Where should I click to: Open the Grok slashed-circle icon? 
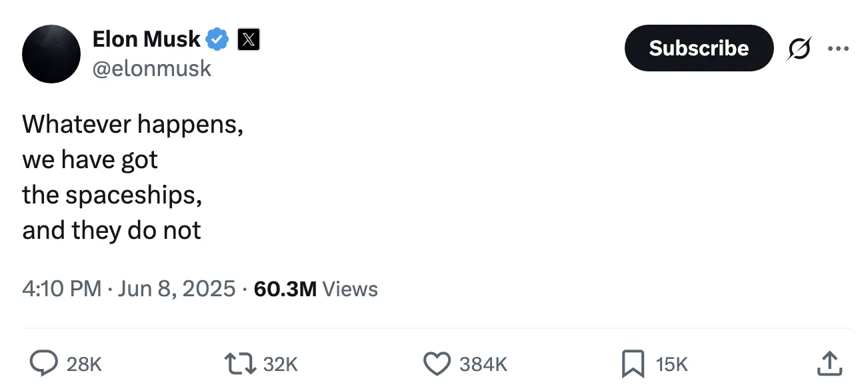(799, 49)
